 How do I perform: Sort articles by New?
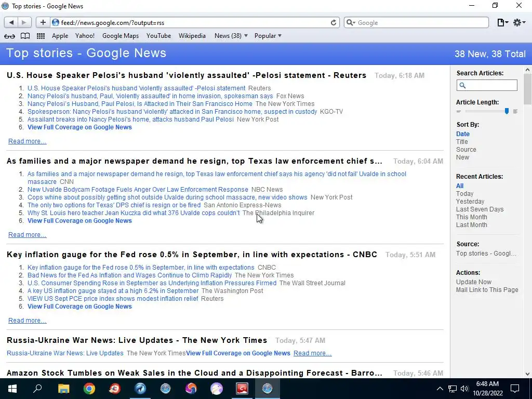coord(462,157)
